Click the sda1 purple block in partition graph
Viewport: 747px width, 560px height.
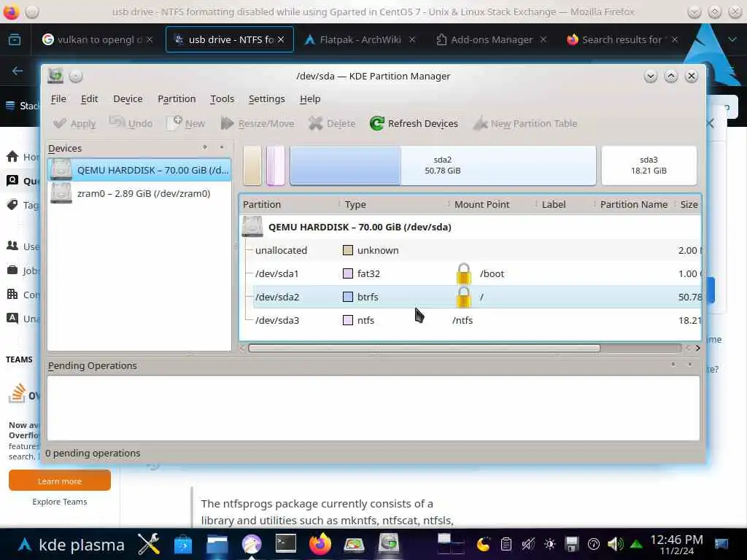point(275,166)
